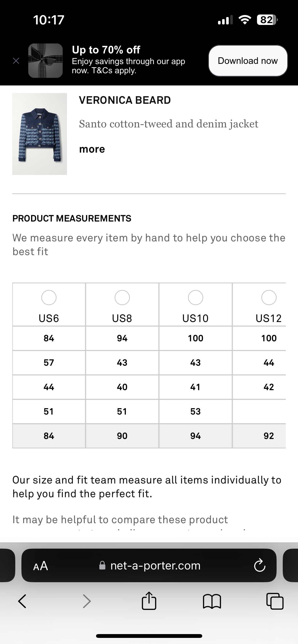Screen dimensions: 298x644
Task: Tap the gift box app icon
Action: tap(45, 61)
